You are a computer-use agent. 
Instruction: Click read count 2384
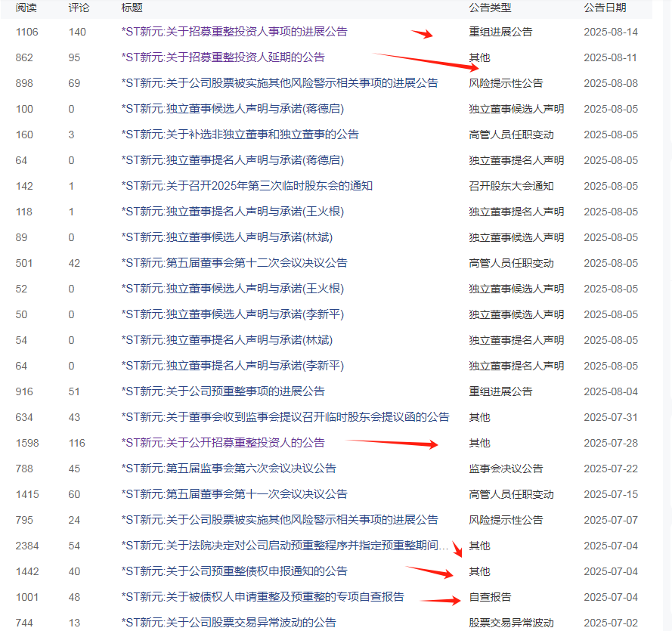pos(27,546)
